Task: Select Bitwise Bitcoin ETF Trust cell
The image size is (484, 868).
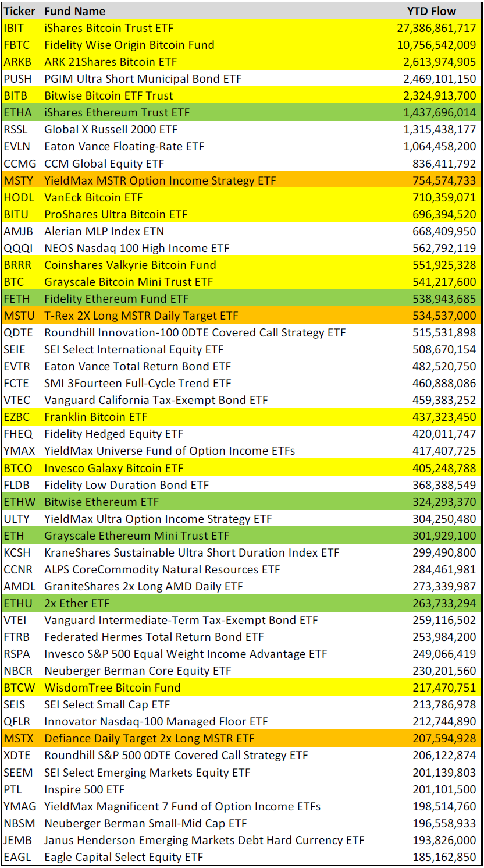Action: tap(109, 95)
